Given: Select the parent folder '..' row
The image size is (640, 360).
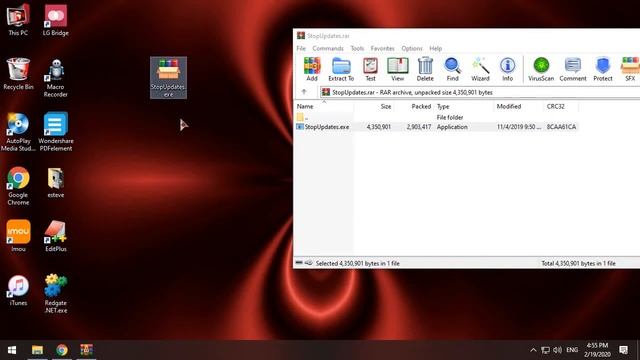Looking at the screenshot, I should tap(436, 118).
